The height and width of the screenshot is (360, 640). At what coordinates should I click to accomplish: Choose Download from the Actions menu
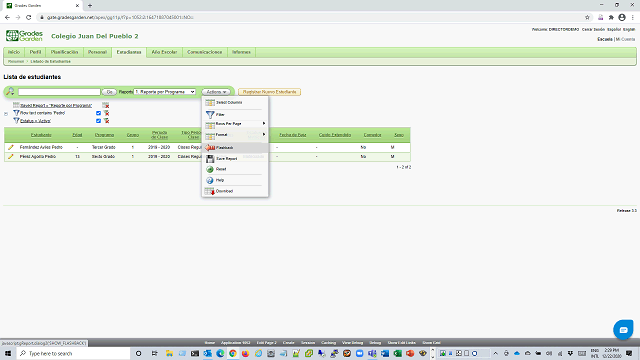[x=235, y=191]
